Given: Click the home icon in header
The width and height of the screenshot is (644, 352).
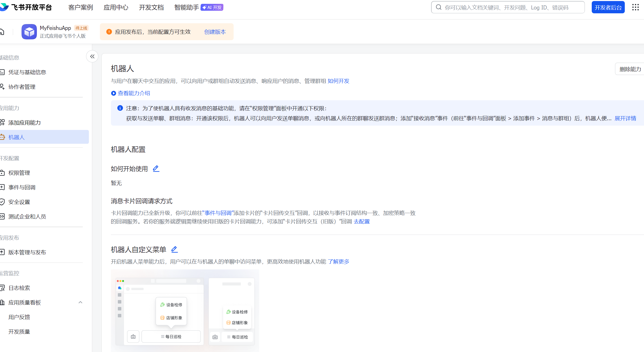Looking at the screenshot, I should click(x=2, y=32).
